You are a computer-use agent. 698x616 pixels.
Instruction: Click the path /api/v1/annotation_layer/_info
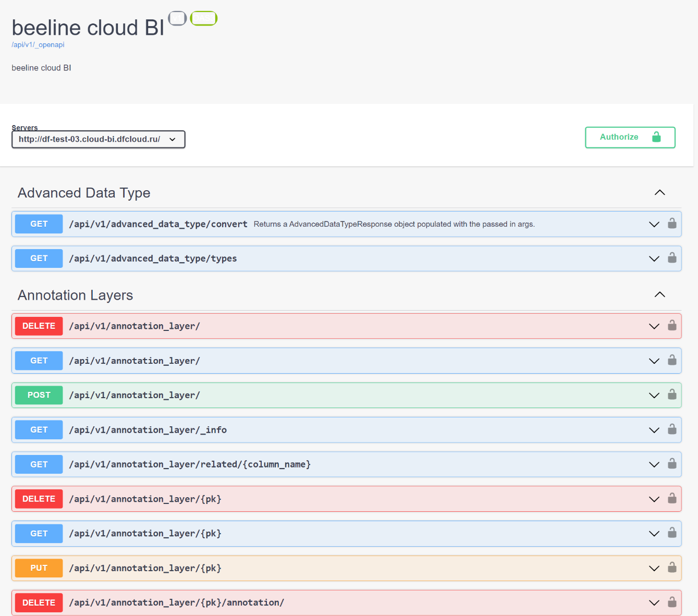(148, 430)
